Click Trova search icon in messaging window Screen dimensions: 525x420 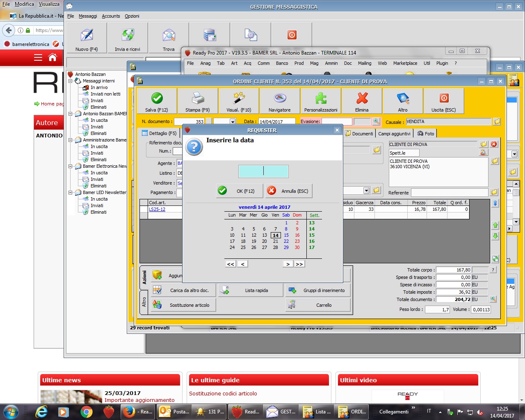tap(169, 35)
